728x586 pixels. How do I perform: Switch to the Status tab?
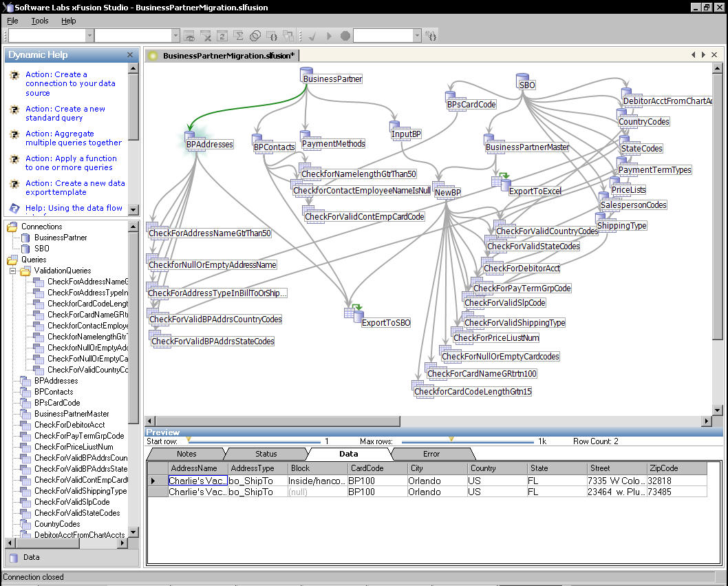(x=266, y=454)
